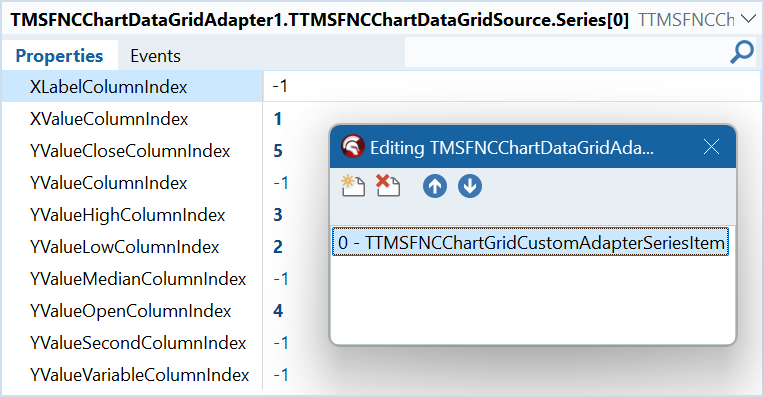
Task: Click the YValueHighColumnIndex value 3
Action: pos(278,215)
